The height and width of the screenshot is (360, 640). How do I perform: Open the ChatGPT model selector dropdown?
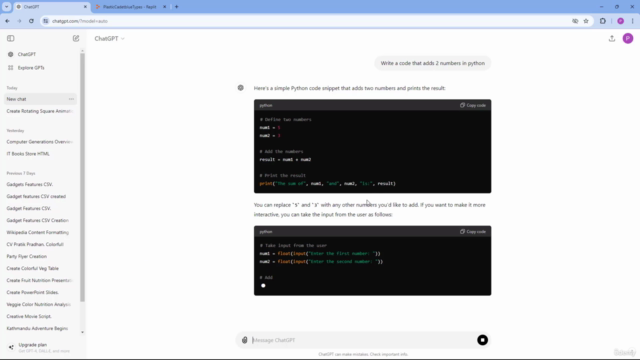pyautogui.click(x=109, y=38)
